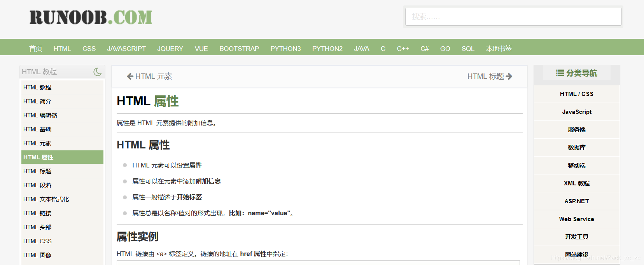This screenshot has height=265, width=644.
Task: Go to previous chapter HTML 元素 link
Action: [x=150, y=77]
